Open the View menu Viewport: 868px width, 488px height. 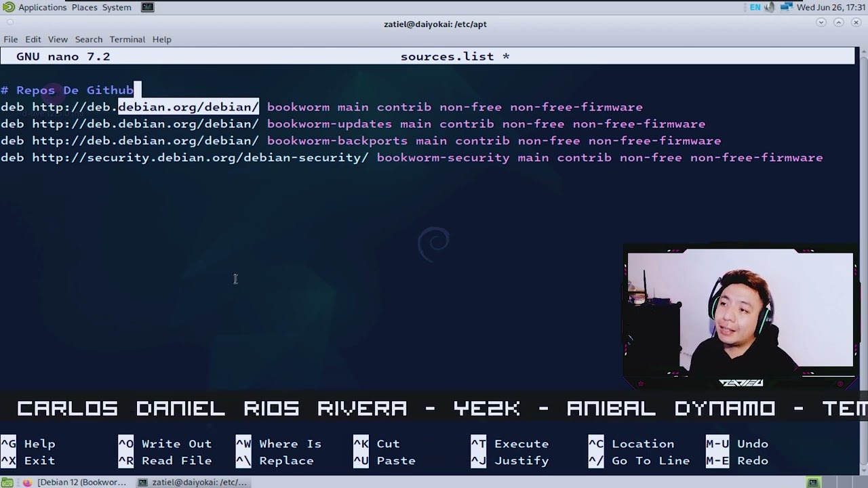(58, 39)
